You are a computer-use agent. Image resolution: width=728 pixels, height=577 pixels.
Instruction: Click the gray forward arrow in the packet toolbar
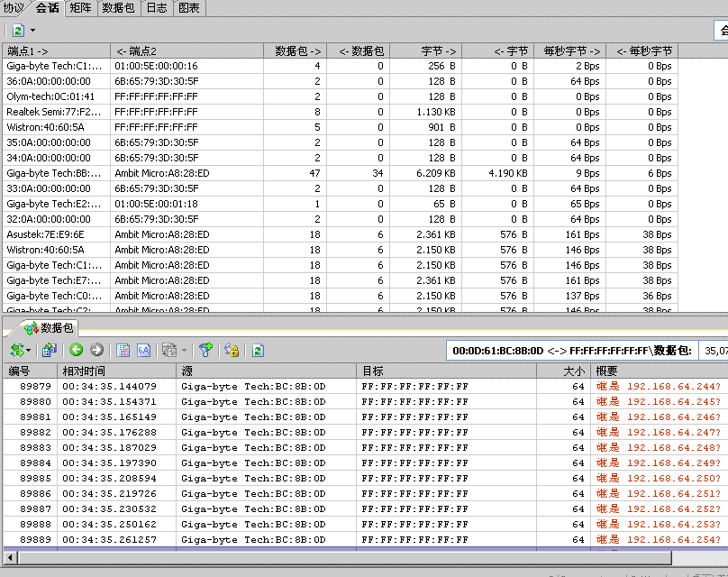[96, 350]
